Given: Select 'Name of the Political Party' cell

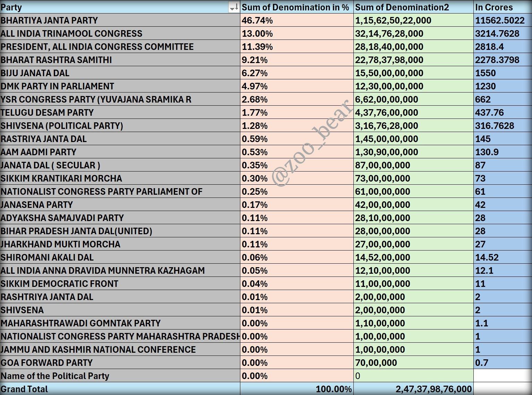Looking at the screenshot, I should click(x=120, y=376).
